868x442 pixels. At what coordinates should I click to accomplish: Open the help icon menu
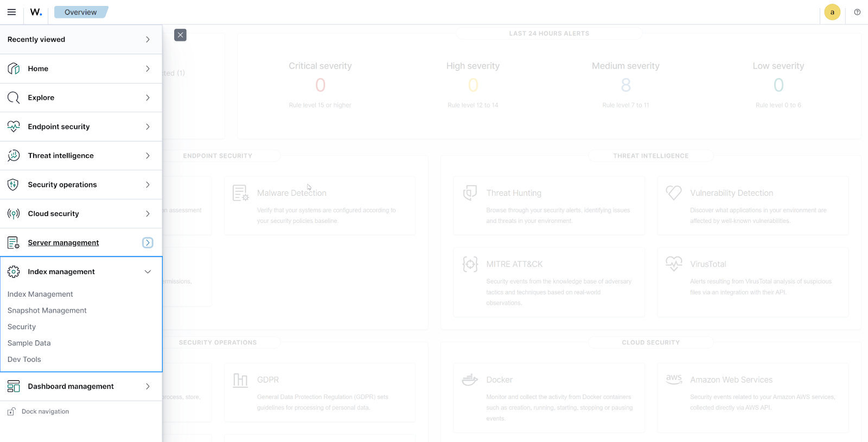click(x=857, y=12)
